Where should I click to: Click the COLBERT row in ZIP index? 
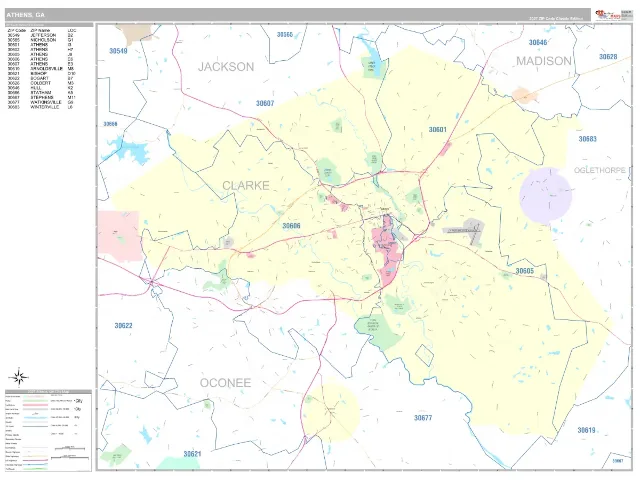(41, 83)
